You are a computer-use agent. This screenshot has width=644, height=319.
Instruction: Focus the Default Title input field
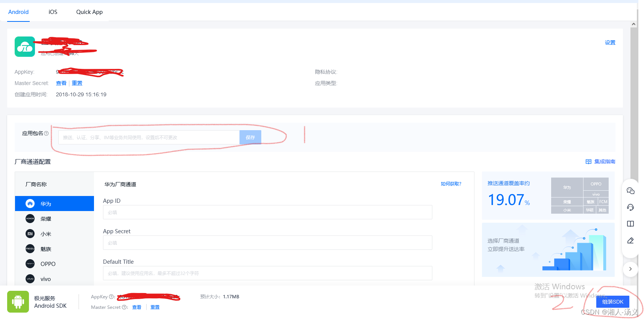268,273
